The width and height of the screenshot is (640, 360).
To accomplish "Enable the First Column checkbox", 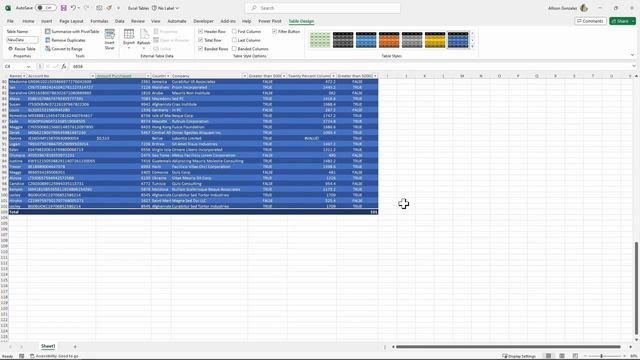I will pos(234,31).
